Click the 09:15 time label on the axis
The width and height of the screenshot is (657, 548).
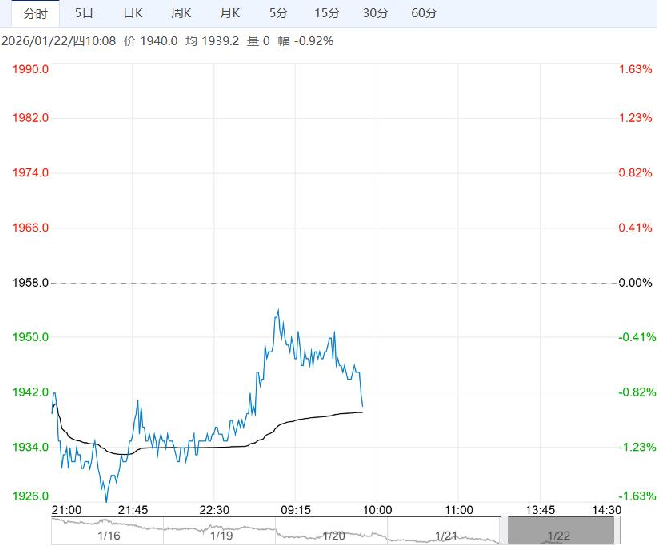tap(297, 509)
